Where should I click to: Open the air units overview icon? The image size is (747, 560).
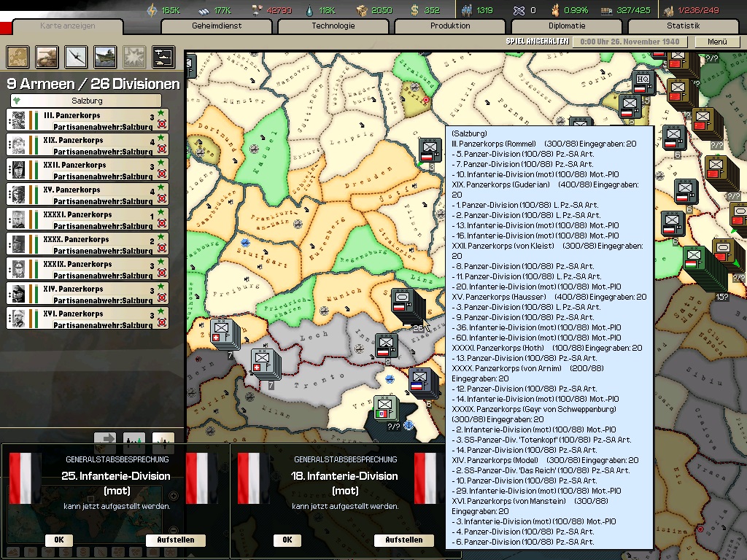click(x=77, y=56)
